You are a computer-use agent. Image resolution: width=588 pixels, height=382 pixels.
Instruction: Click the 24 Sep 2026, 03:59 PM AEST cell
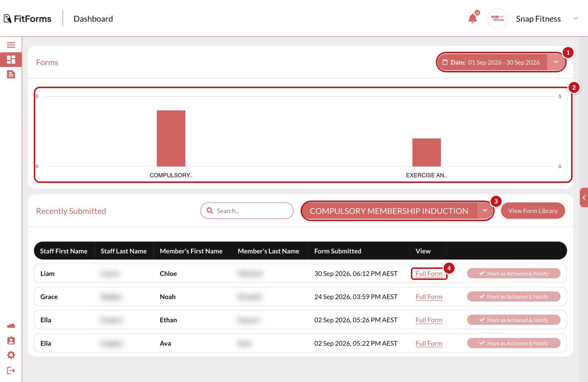[356, 297]
